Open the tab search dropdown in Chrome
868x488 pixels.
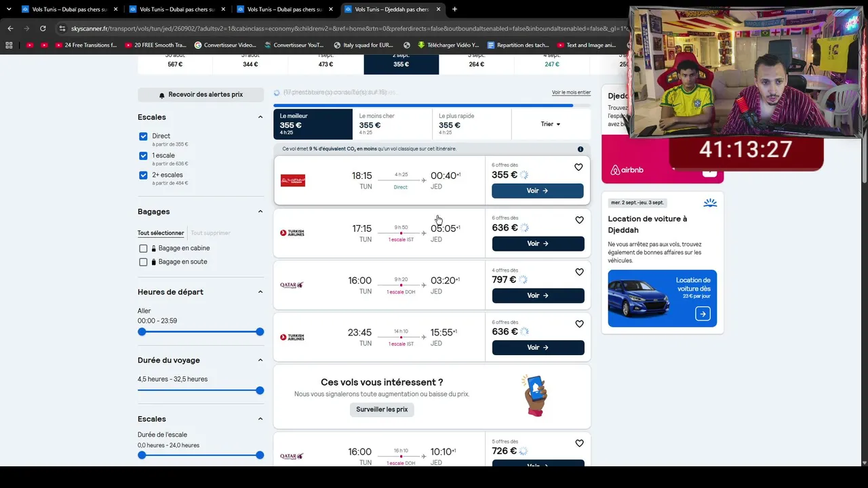click(x=9, y=9)
